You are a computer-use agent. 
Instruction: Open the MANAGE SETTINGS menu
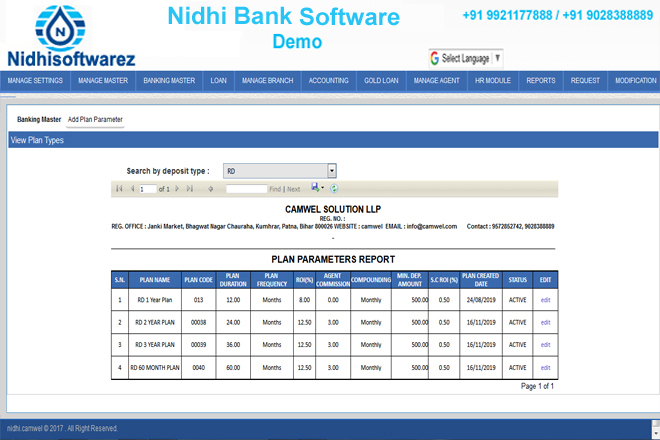pyautogui.click(x=35, y=81)
